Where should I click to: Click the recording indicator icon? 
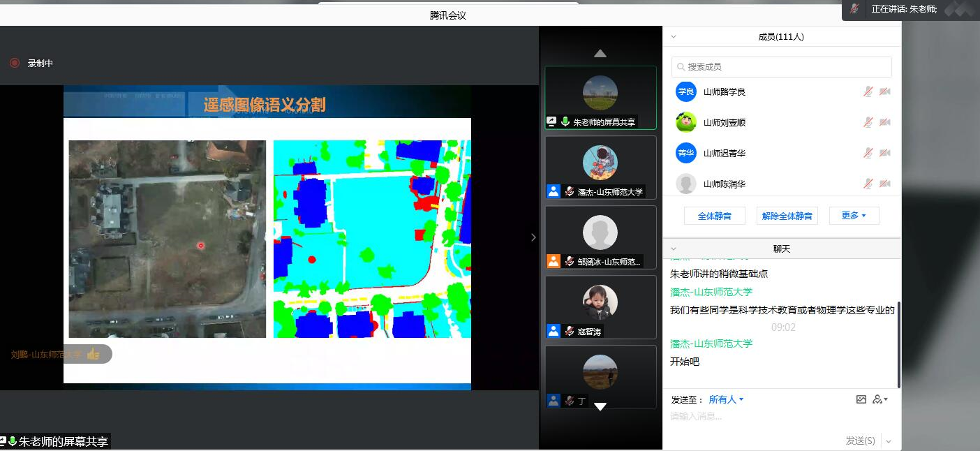pyautogui.click(x=15, y=63)
